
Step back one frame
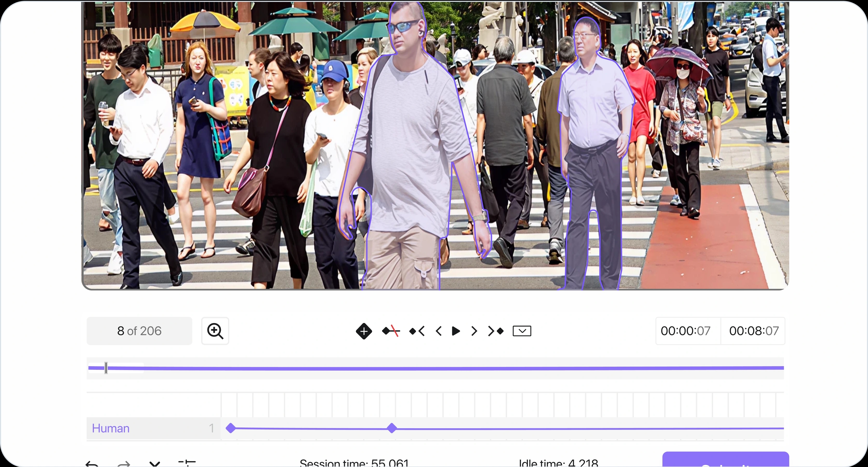(438, 331)
